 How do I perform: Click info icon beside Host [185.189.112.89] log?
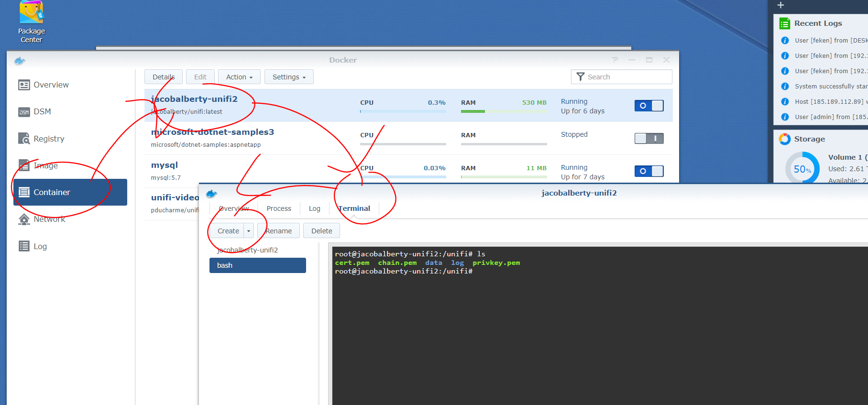tap(785, 102)
